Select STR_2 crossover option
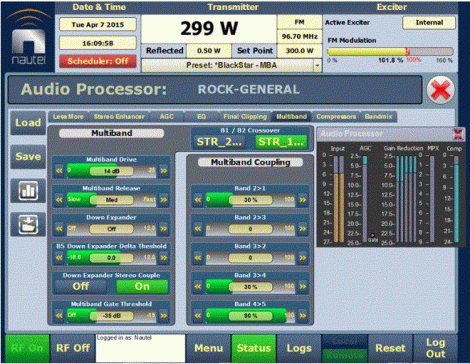The image size is (470, 364). point(219,142)
